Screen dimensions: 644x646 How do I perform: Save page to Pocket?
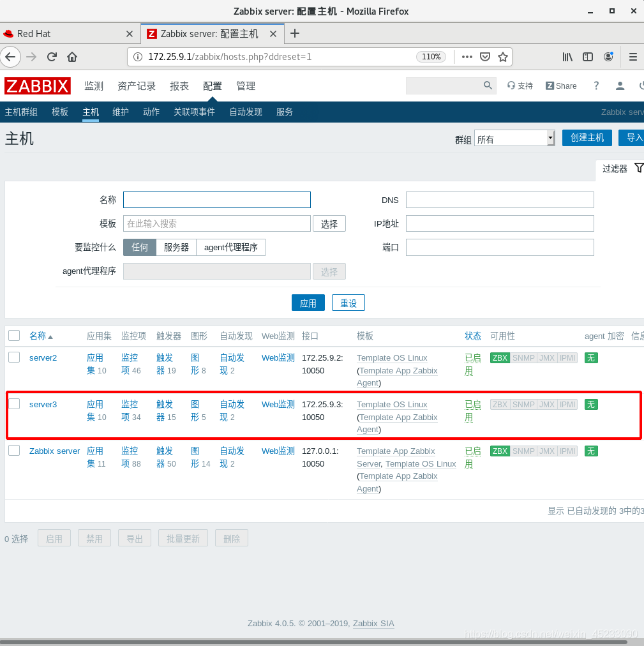click(485, 57)
